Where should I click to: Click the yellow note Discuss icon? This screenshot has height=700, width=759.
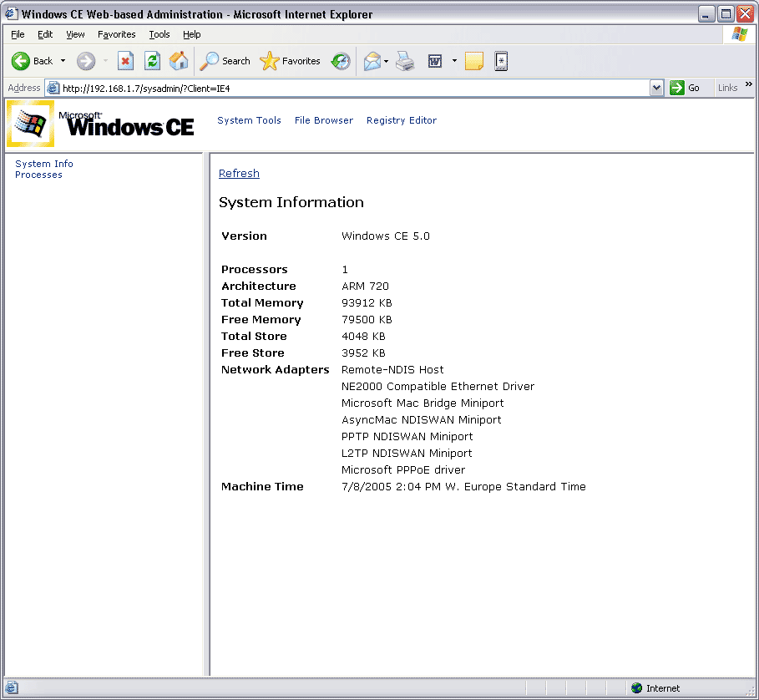tap(474, 61)
